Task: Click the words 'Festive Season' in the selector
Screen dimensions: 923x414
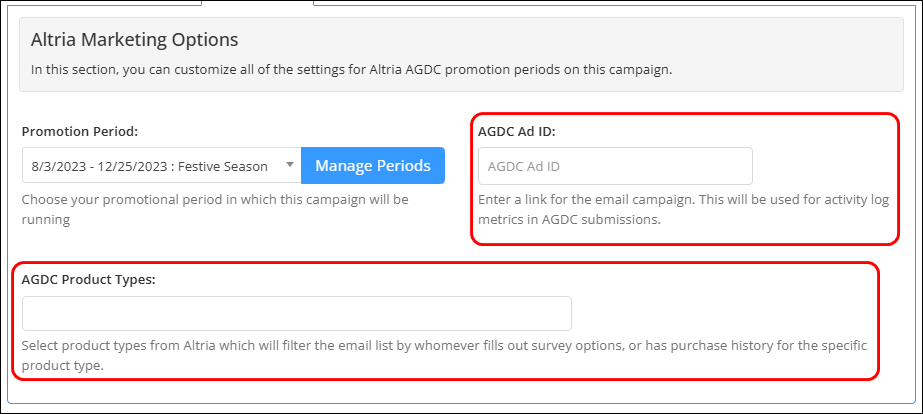Action: click(x=223, y=167)
